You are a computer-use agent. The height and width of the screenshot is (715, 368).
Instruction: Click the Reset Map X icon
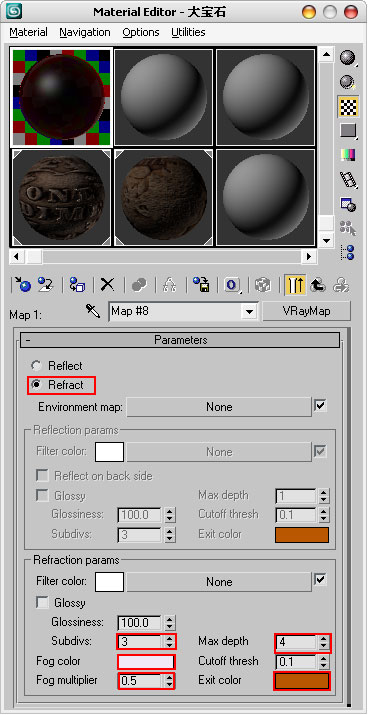[x=108, y=285]
